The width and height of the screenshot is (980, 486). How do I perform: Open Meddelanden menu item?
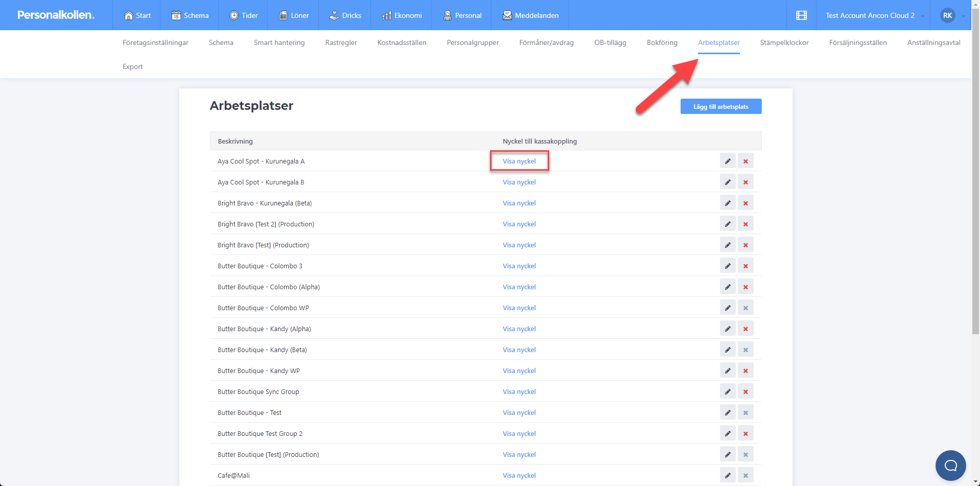tap(530, 15)
